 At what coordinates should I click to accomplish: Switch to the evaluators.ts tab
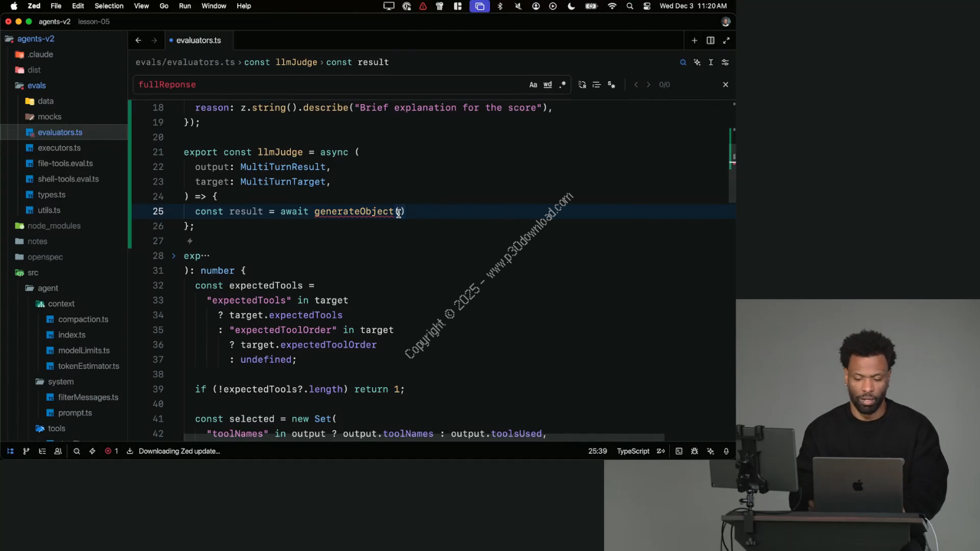(198, 41)
